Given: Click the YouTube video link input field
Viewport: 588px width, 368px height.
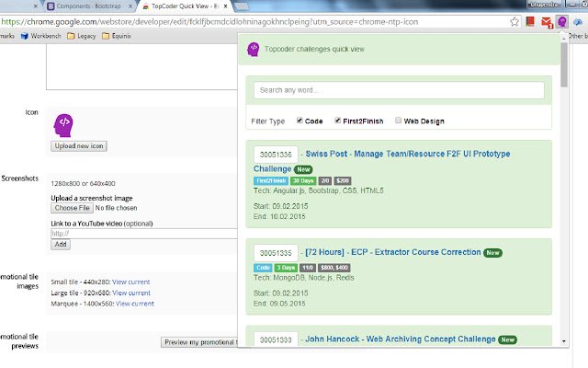Looking at the screenshot, I should tap(144, 234).
